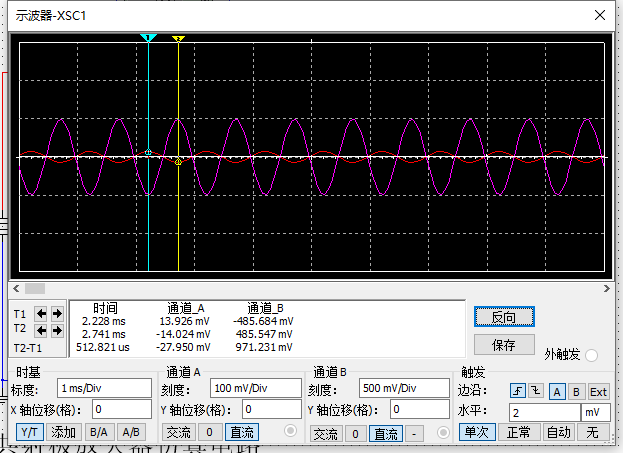Click channel B Y 轴位移 field
The width and height of the screenshot is (623, 453).
coord(420,409)
